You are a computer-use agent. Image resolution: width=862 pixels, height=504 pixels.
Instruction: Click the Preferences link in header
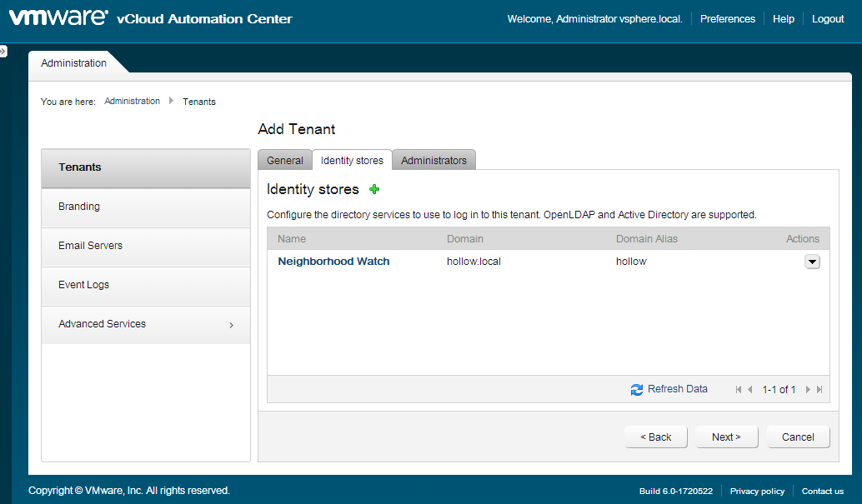[727, 19]
